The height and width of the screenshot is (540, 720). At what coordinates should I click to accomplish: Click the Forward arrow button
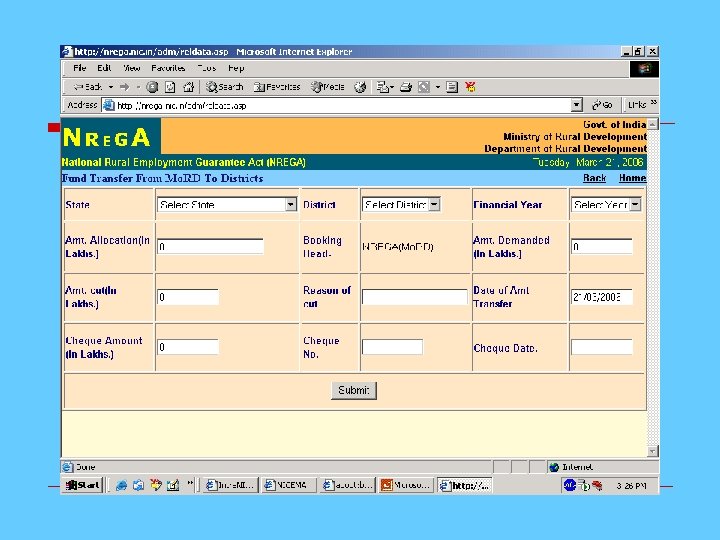[x=124, y=87]
